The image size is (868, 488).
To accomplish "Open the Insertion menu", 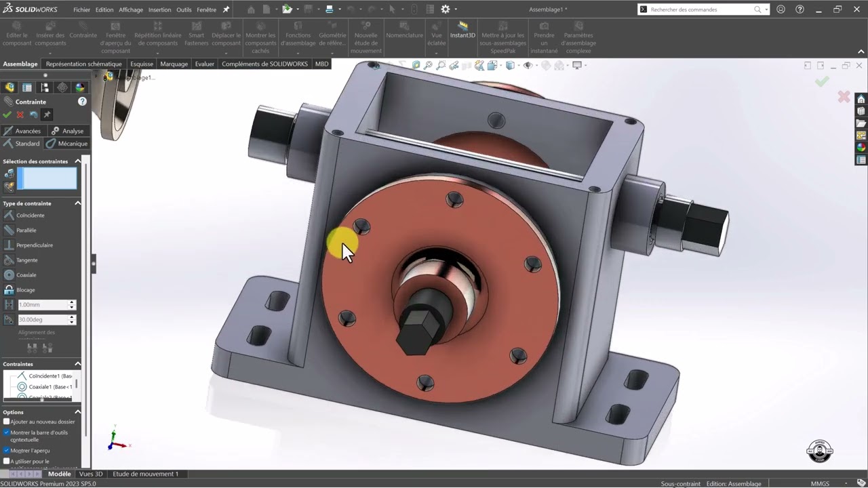I will pos(160,10).
